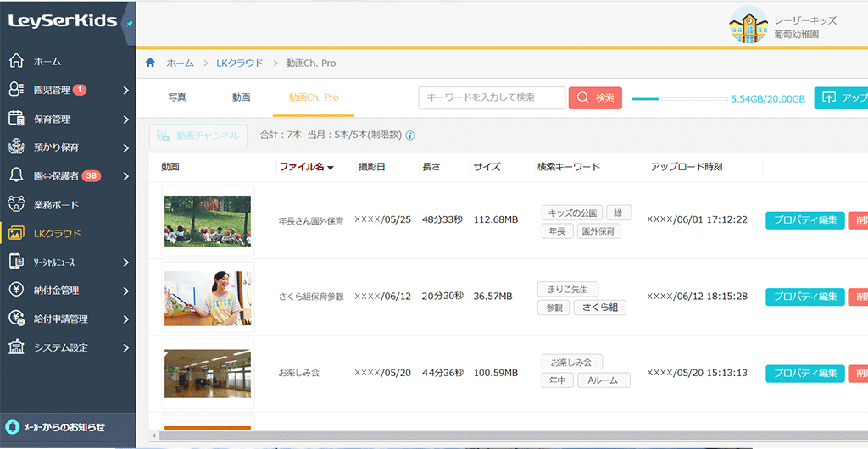Click the red 検索 button
This screenshot has width=868, height=449.
pyautogui.click(x=595, y=98)
